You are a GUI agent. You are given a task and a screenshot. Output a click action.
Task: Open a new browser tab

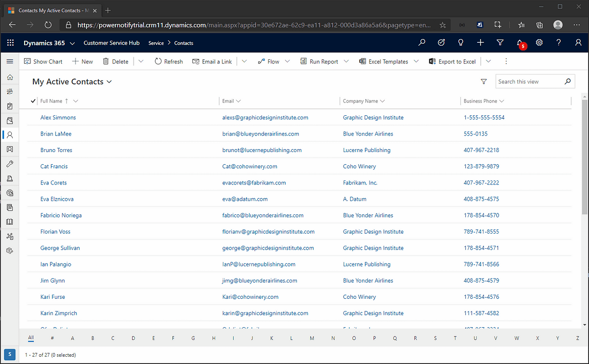pos(108,10)
